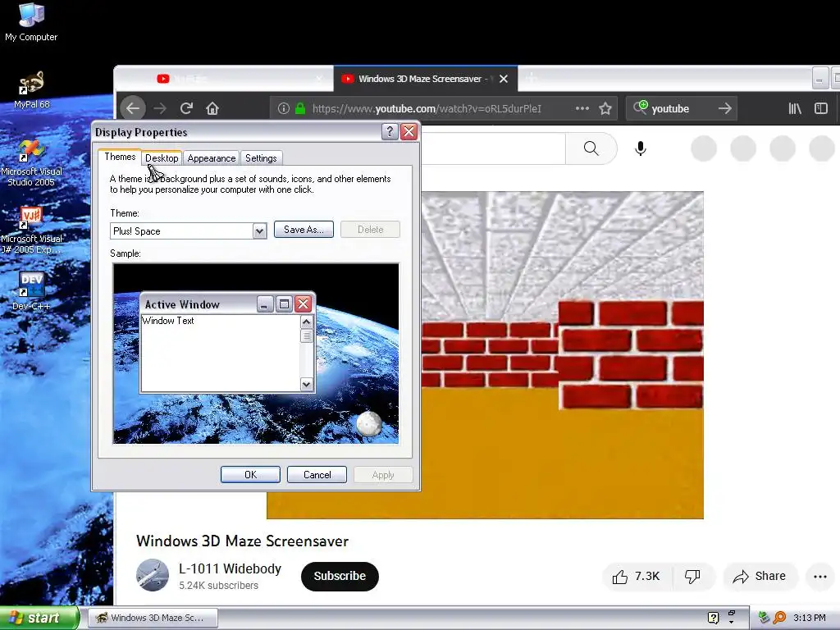
Task: Click the 3D maze video player
Action: 563,355
